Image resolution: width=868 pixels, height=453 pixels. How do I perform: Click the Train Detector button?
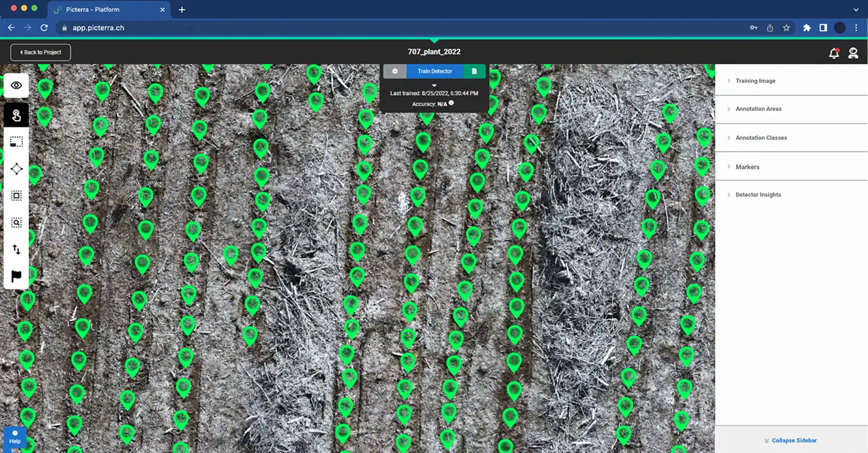tap(434, 71)
